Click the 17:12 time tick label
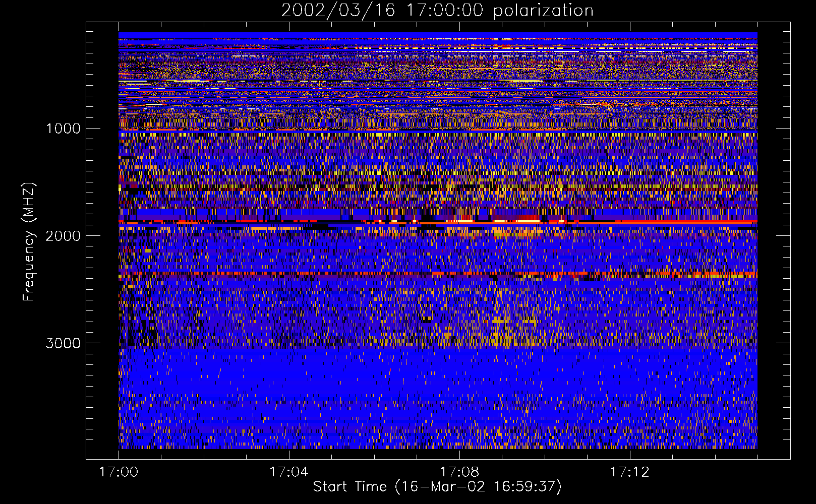The height and width of the screenshot is (504, 816). (630, 472)
